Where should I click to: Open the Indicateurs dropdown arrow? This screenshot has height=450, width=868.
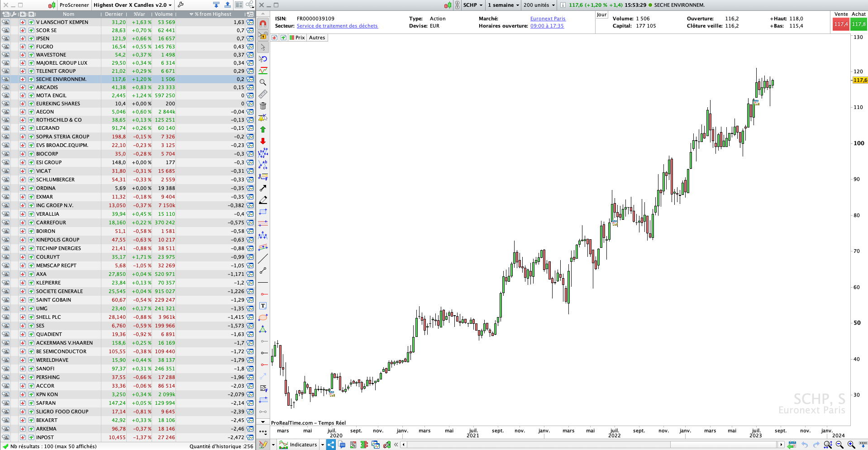pyautogui.click(x=323, y=445)
